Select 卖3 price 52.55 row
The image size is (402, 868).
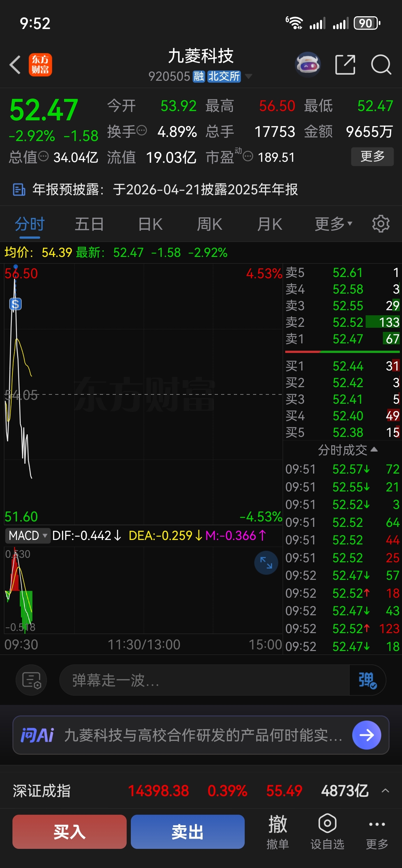click(342, 306)
